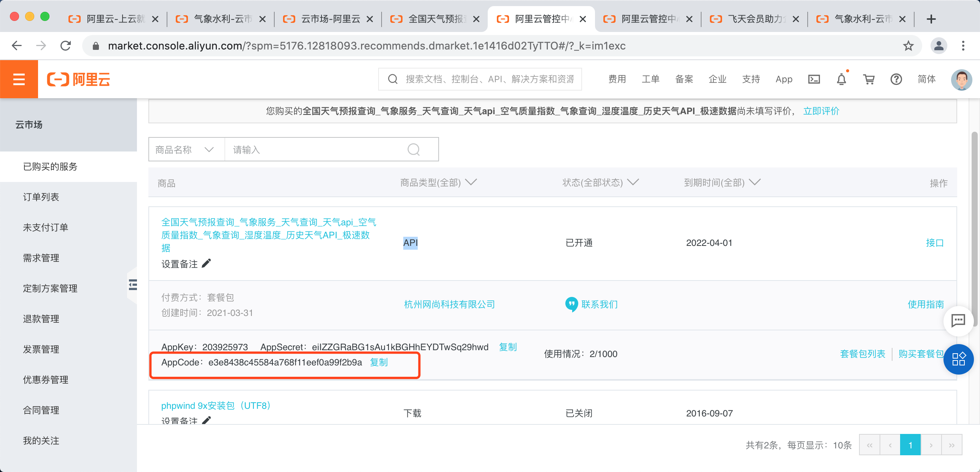Image resolution: width=980 pixels, height=472 pixels.
Task: Click the blue apps grid floating button
Action: tap(958, 359)
